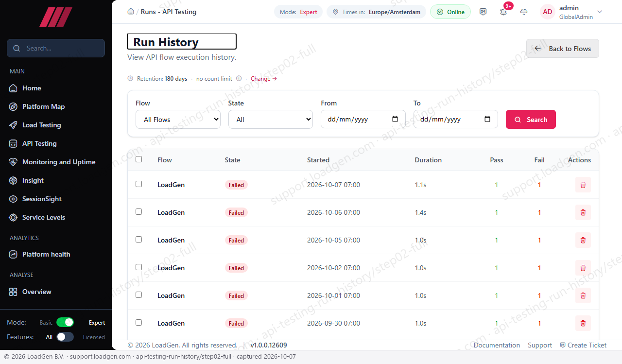Click the 24 support chat icon
This screenshot has height=364, width=622.
pos(483,12)
